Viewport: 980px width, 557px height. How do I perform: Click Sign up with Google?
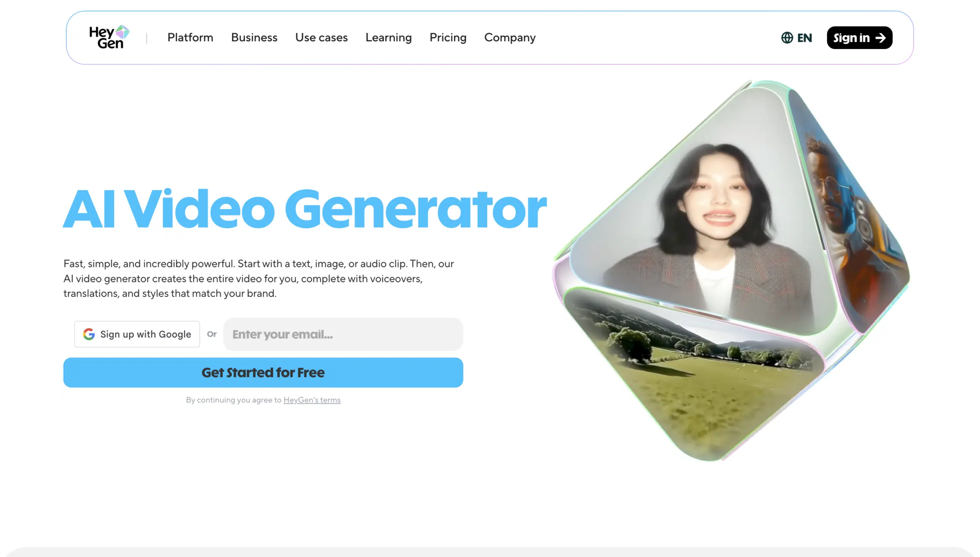pyautogui.click(x=137, y=334)
